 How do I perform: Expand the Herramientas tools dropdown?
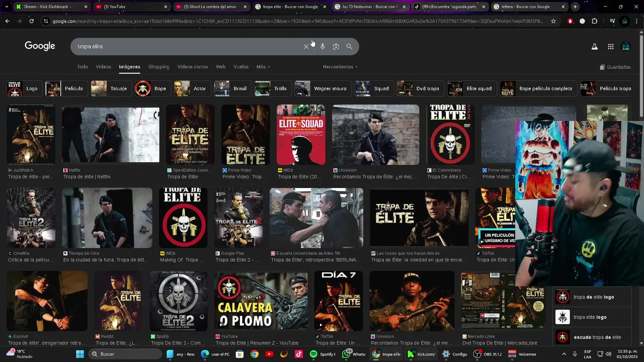tap(340, 67)
